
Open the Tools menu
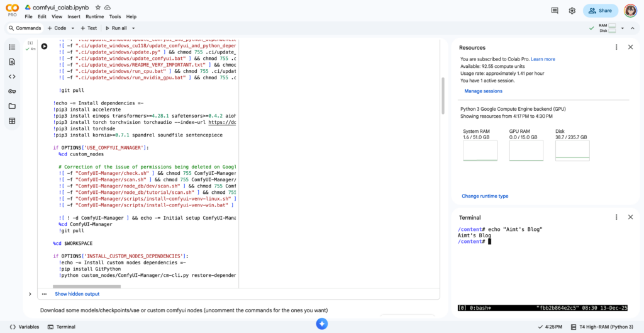point(115,16)
